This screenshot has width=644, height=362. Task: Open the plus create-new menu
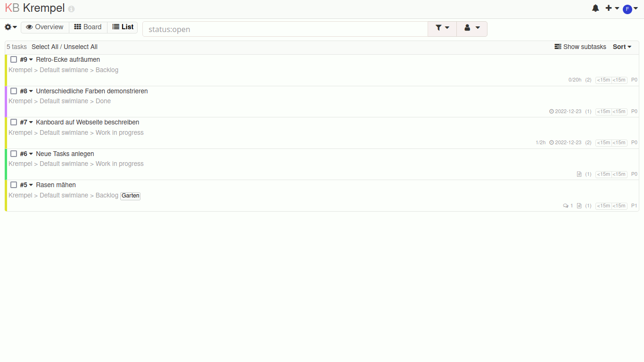pyautogui.click(x=612, y=8)
